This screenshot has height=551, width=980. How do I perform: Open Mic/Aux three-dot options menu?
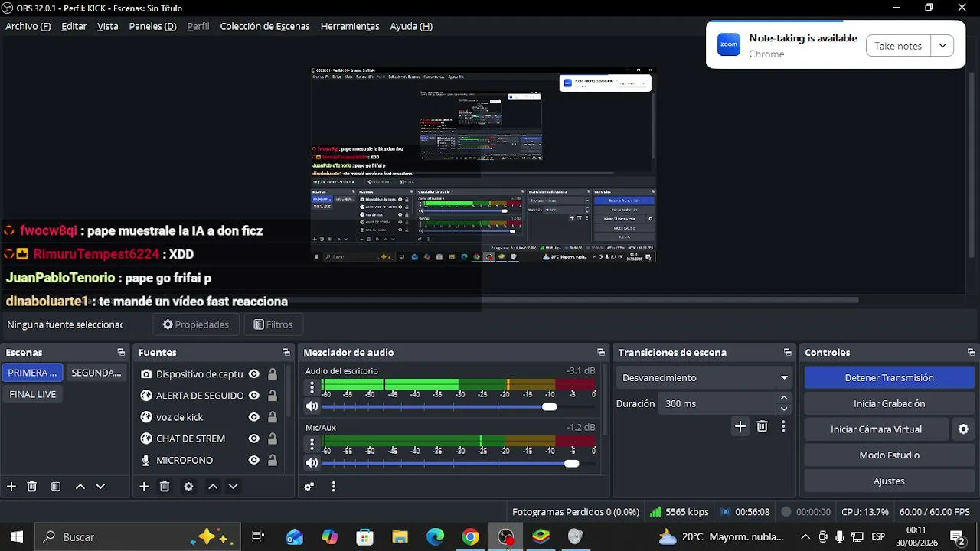(312, 445)
